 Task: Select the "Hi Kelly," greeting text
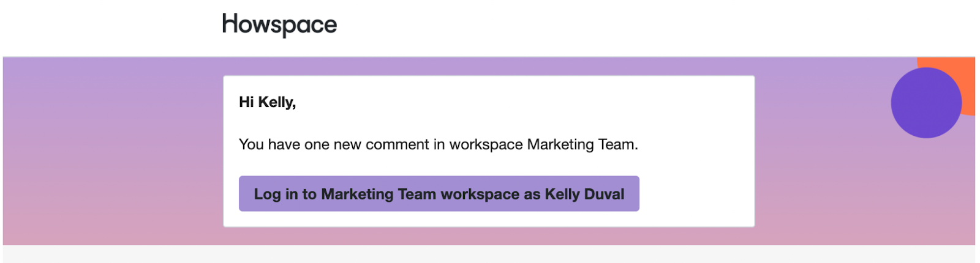(268, 102)
